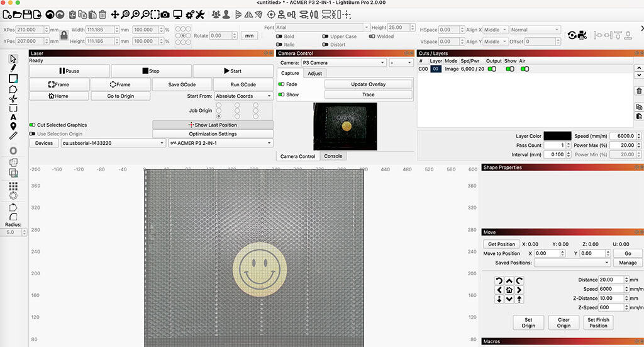Viewport: 644px width, 347px height.
Task: Frame selection with the dashed-rectangle icon
Action: pos(155,15)
